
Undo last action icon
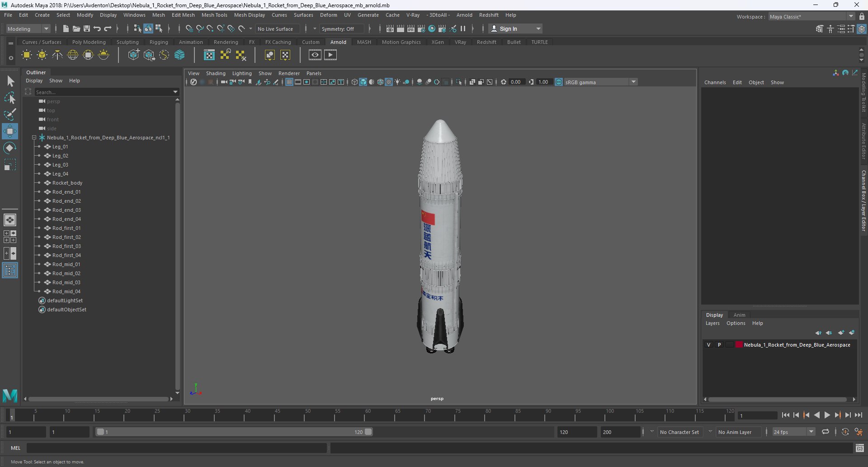pos(97,29)
